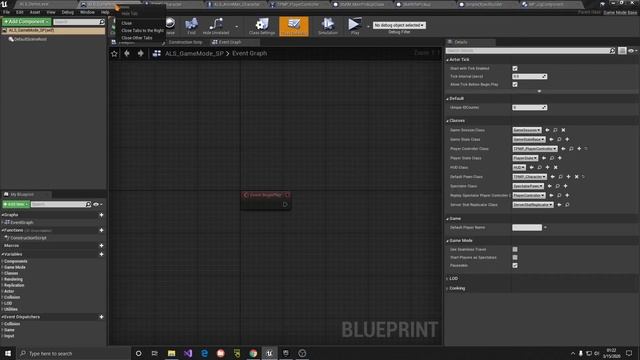Click the Find toolbar icon

click(191, 26)
